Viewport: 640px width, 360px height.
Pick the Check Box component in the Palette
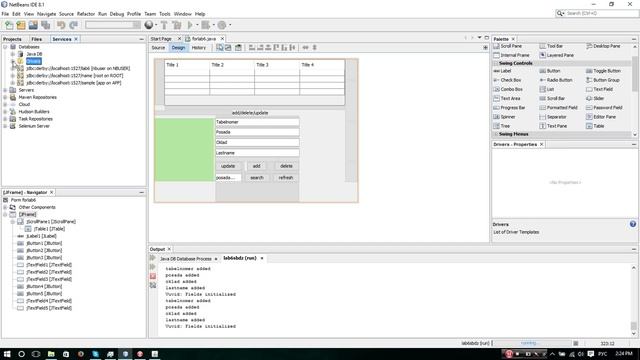point(507,80)
